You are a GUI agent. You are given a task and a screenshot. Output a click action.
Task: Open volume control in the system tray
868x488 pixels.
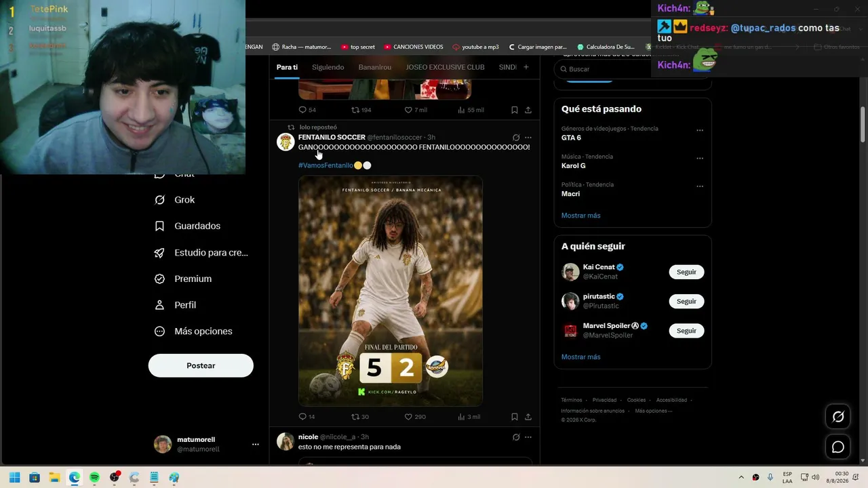coord(816,478)
